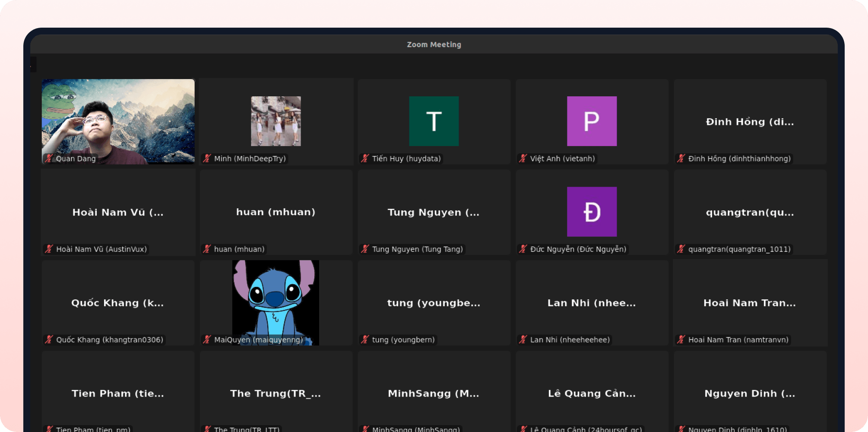Image resolution: width=868 pixels, height=432 pixels.
Task: Click the green T avatar of Tiến Huy
Action: (434, 121)
